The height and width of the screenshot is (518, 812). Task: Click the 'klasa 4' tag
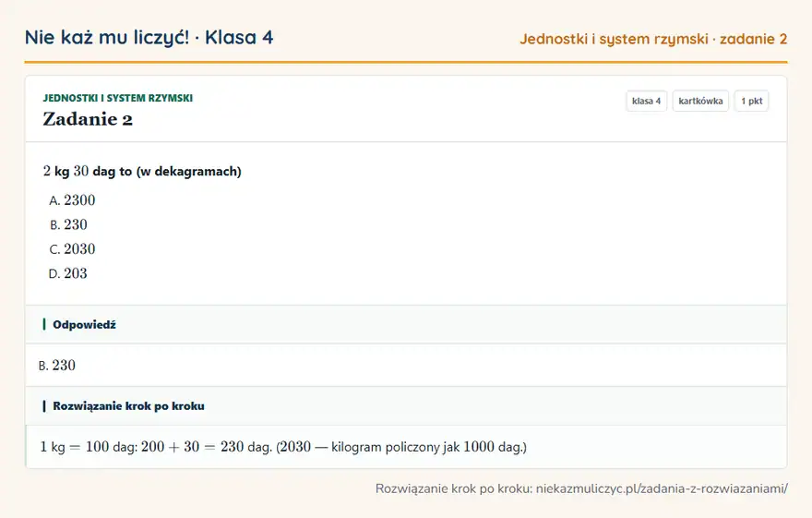(x=646, y=101)
